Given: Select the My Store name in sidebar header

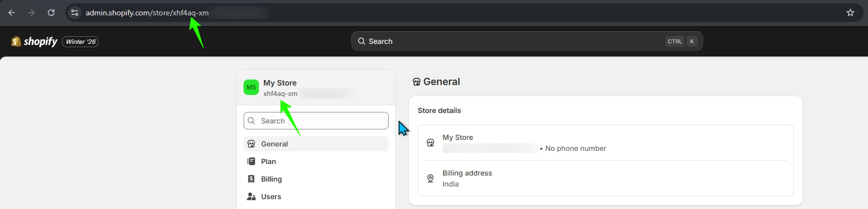Looking at the screenshot, I should (x=280, y=83).
